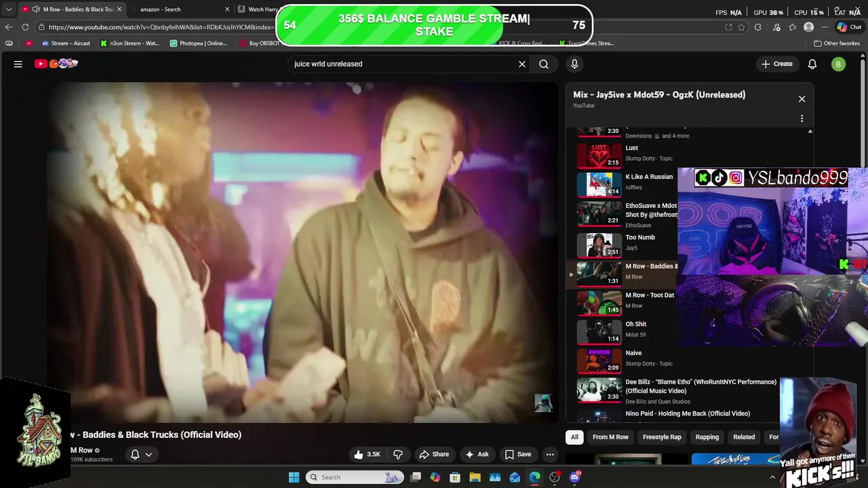Open the tab list dropdown chevron
The image size is (868, 488).
click(x=8, y=9)
